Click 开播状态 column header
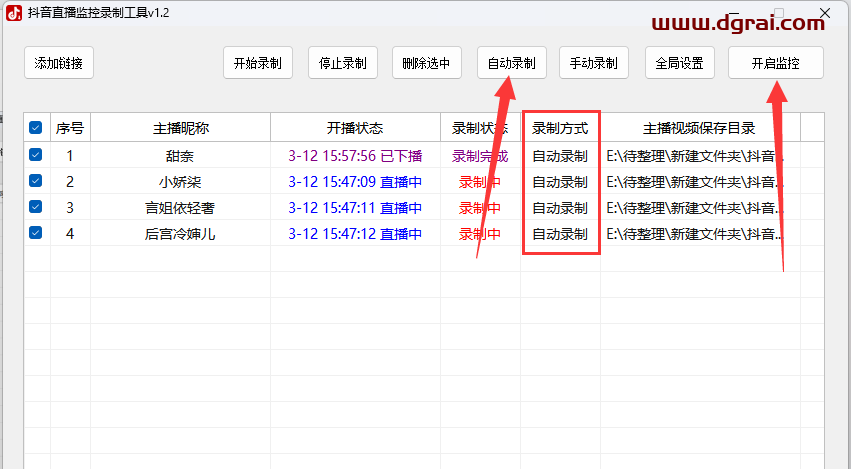This screenshot has height=469, width=851. click(355, 128)
